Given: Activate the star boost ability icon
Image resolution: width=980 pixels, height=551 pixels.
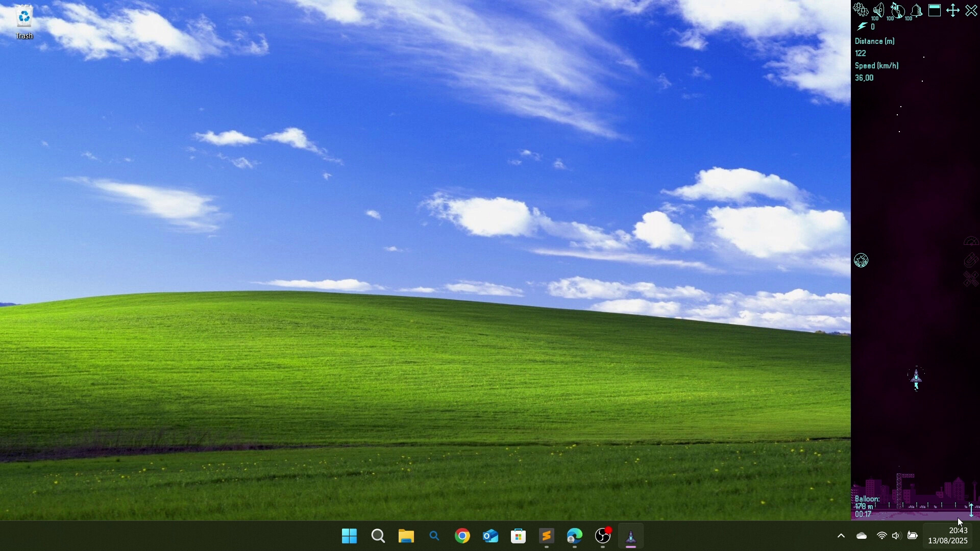Looking at the screenshot, I should (861, 261).
